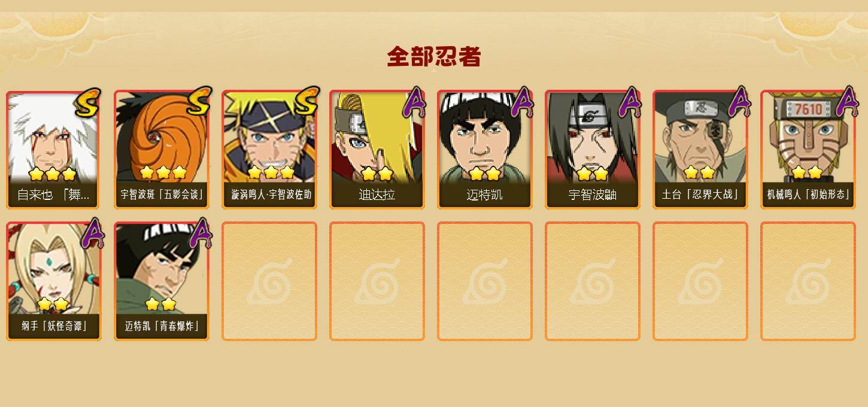Open the 宇智波斑「五影会谈」 card

click(162, 150)
